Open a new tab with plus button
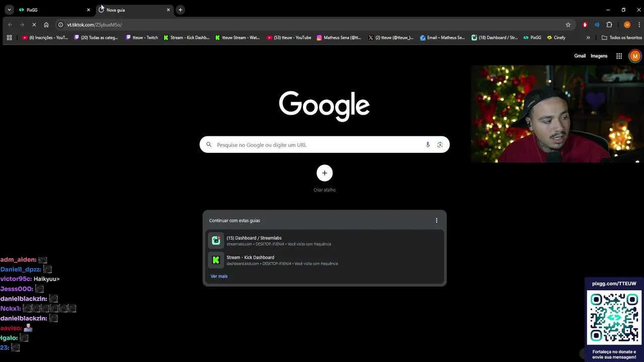This screenshot has width=644, height=362. click(180, 10)
